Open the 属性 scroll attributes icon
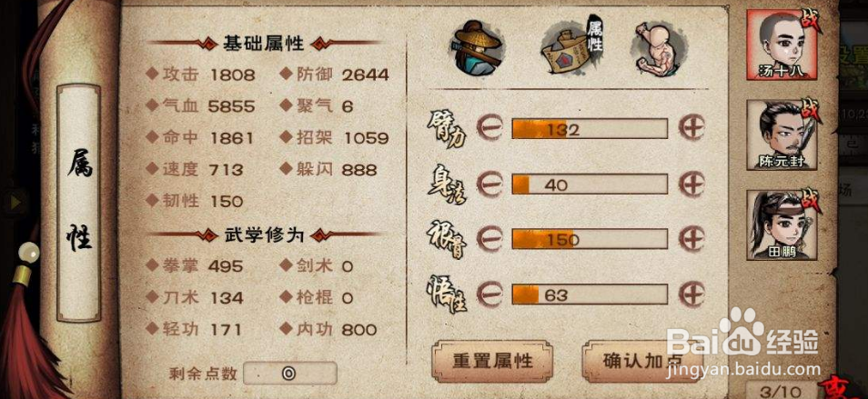868x399 pixels. [x=570, y=50]
